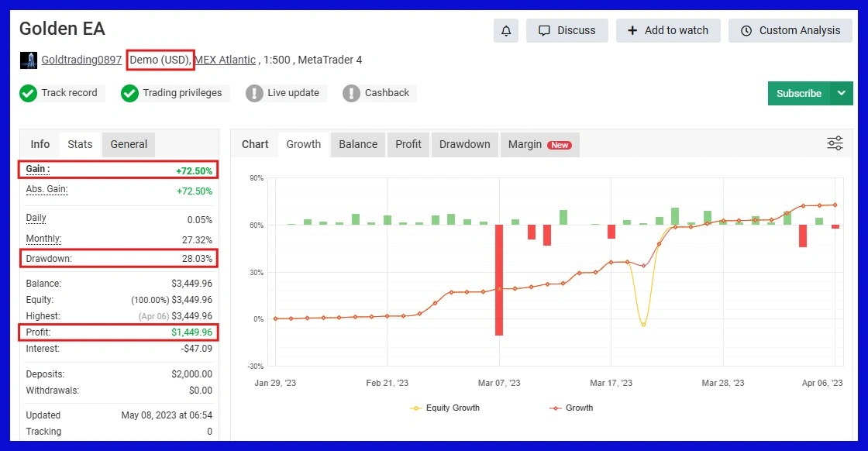Open chart settings sliders icon

click(x=835, y=143)
